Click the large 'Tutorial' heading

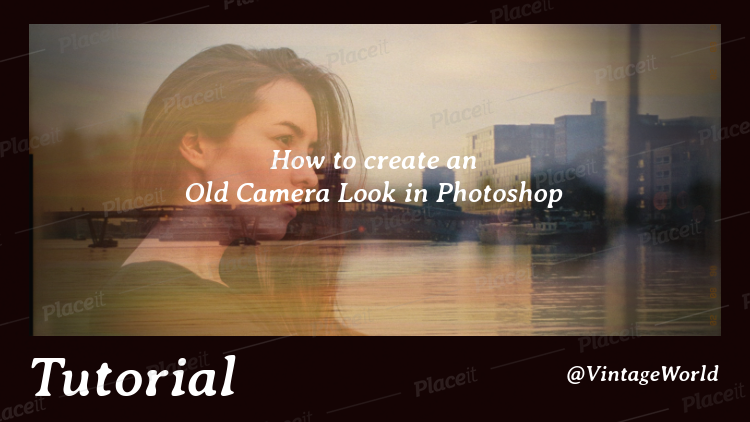(x=133, y=378)
